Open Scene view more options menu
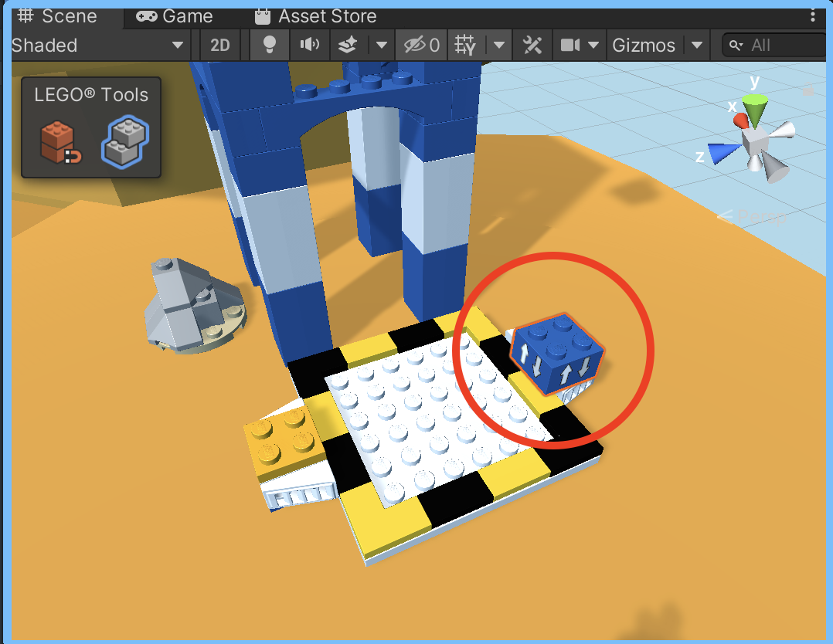Image resolution: width=833 pixels, height=644 pixels. (x=813, y=16)
